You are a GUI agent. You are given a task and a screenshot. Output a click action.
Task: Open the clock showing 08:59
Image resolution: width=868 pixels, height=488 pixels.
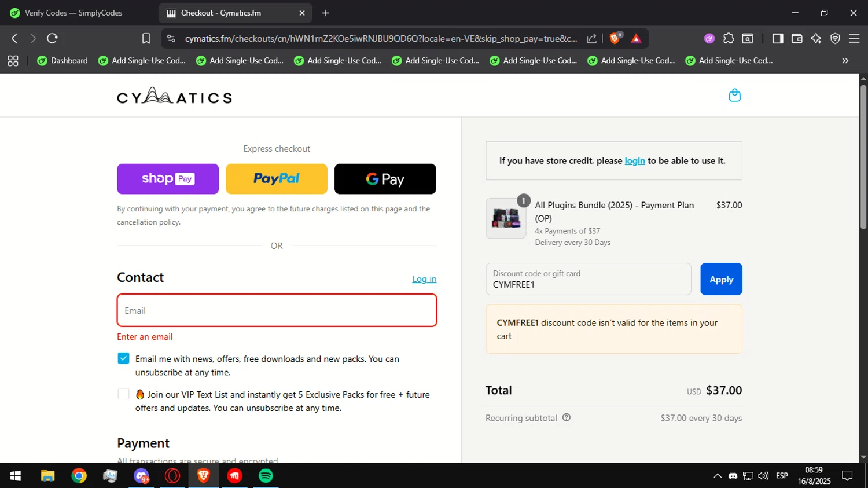click(x=814, y=476)
